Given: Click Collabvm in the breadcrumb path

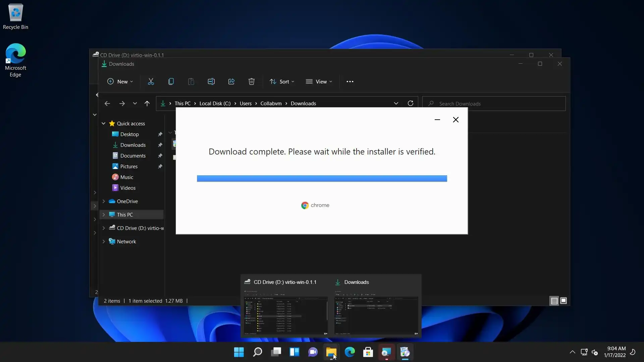Looking at the screenshot, I should [271, 104].
